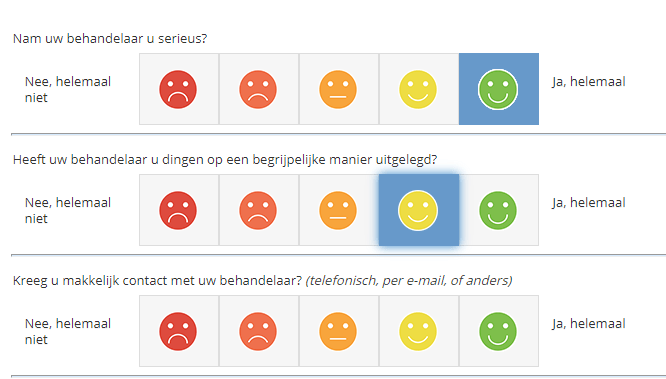
Task: Click 'Ja, helemaal' label in contact question
Action: (589, 324)
